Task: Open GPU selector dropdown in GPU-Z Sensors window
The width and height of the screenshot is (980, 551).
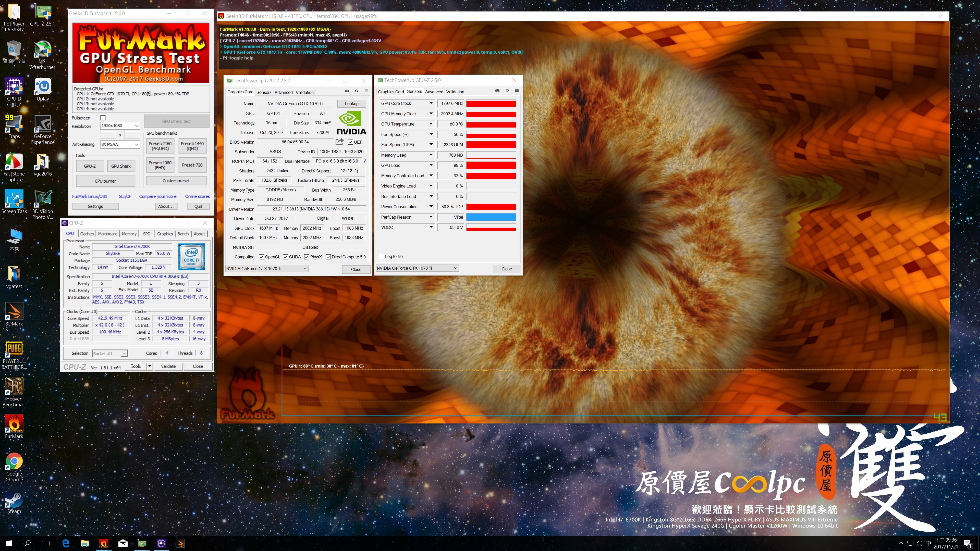Action: point(417,268)
